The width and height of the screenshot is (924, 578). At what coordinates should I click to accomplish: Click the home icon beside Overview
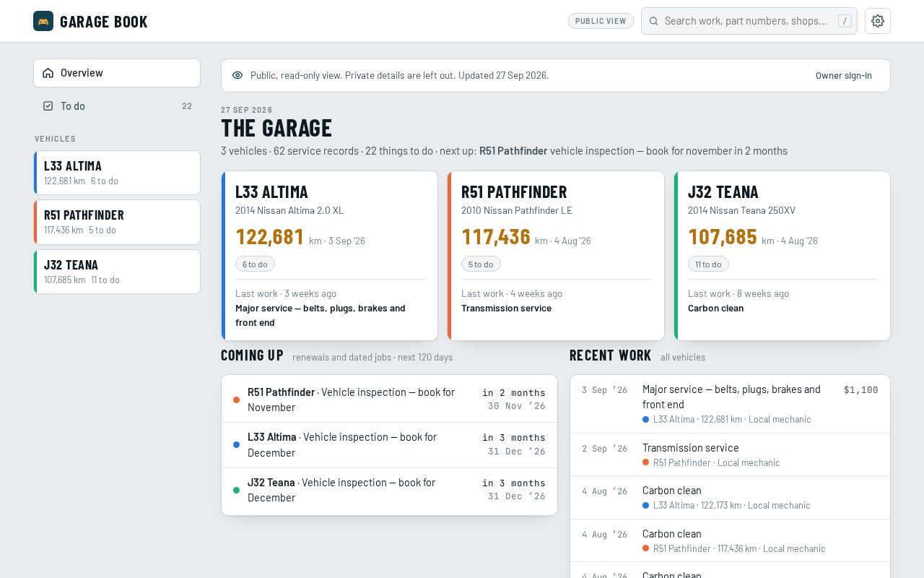click(x=48, y=73)
